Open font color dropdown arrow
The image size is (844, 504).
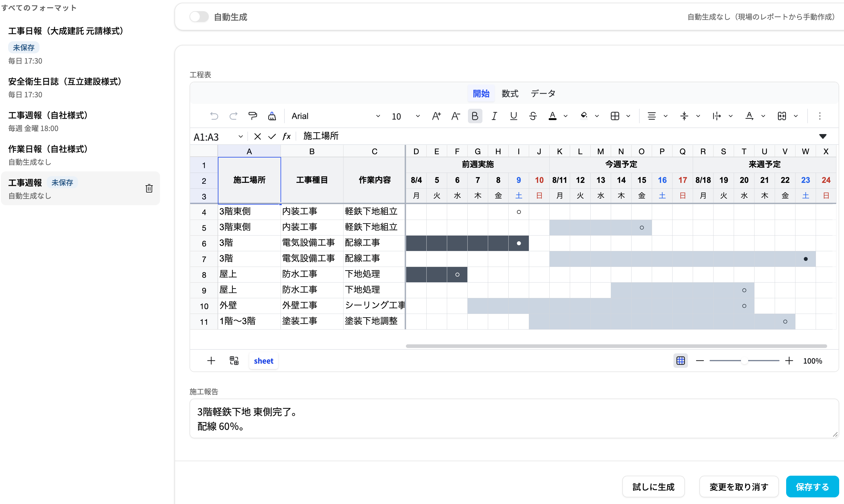566,116
